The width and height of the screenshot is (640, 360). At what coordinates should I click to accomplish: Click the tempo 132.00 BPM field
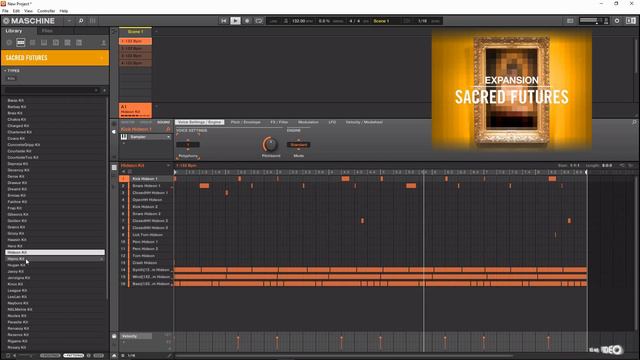click(x=302, y=21)
